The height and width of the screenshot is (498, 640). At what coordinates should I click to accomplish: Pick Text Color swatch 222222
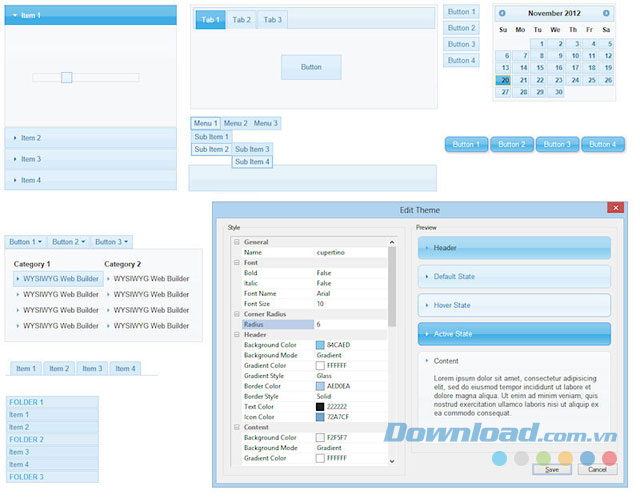[x=320, y=407]
